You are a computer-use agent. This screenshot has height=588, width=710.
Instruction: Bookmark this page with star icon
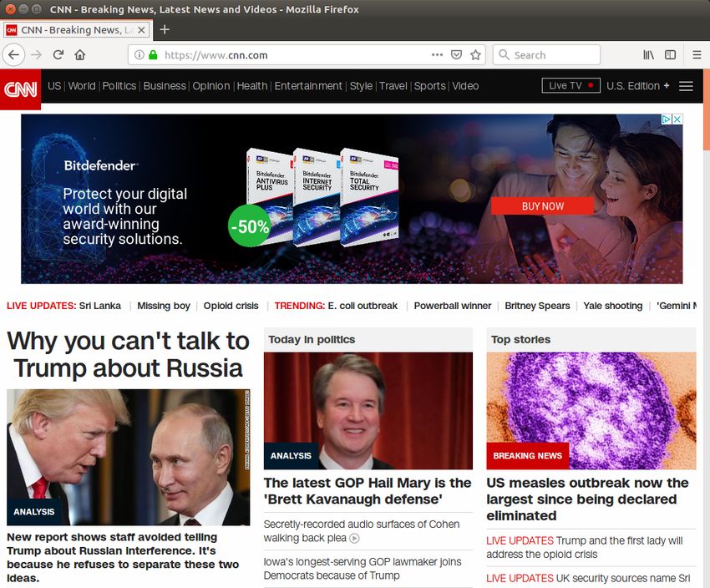click(x=475, y=55)
